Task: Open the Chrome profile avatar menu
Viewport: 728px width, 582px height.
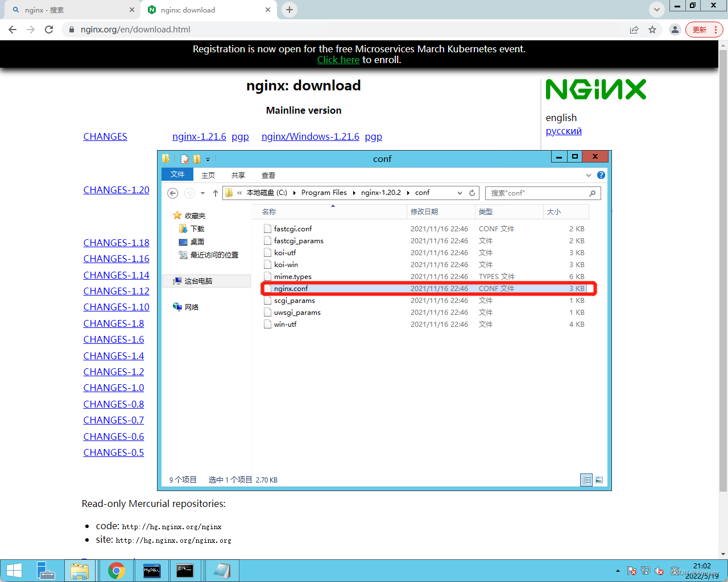Action: (675, 30)
